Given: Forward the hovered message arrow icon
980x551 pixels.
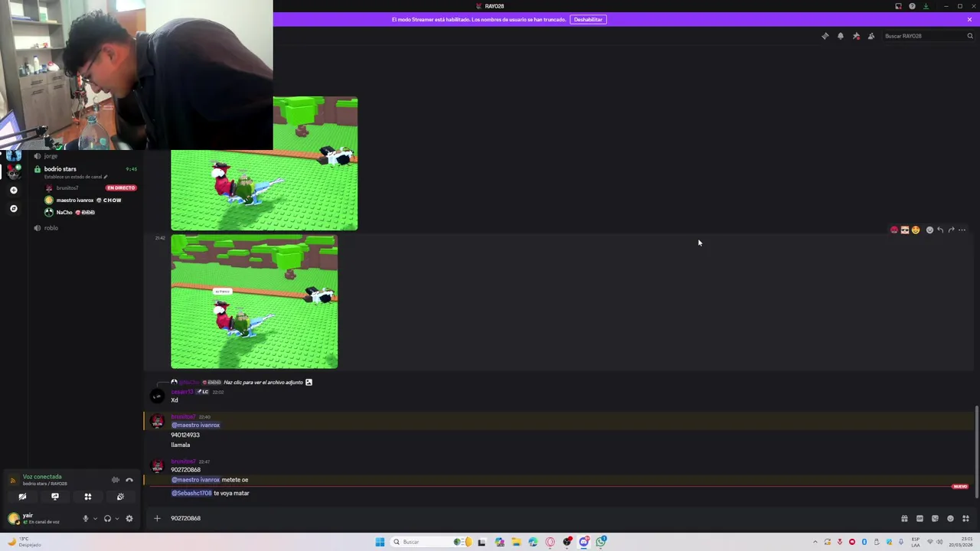Looking at the screenshot, I should pos(951,230).
